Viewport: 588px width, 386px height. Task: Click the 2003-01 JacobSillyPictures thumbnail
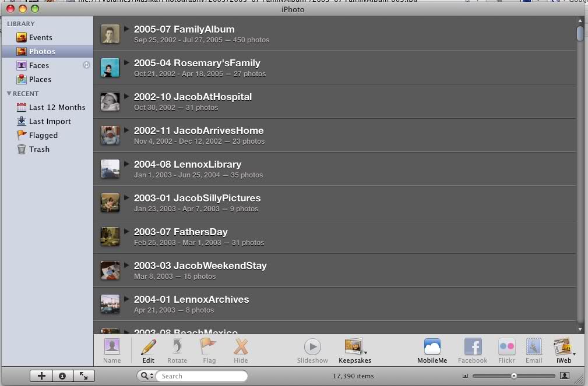point(110,203)
